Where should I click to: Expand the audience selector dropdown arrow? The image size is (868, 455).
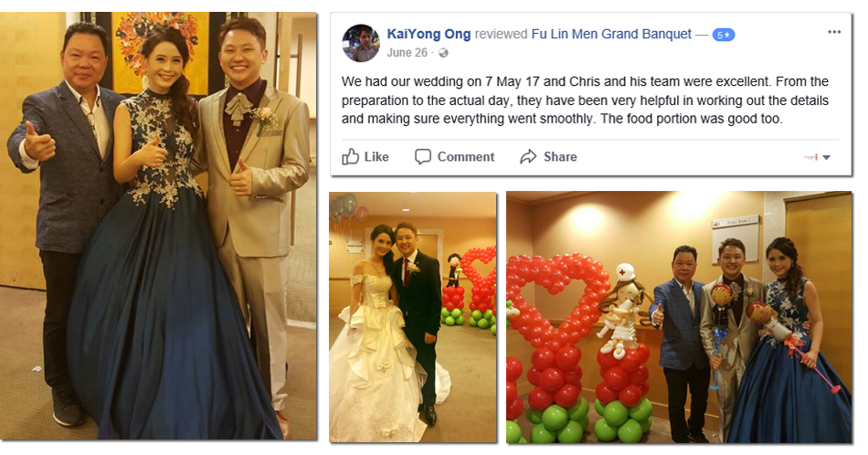(827, 158)
